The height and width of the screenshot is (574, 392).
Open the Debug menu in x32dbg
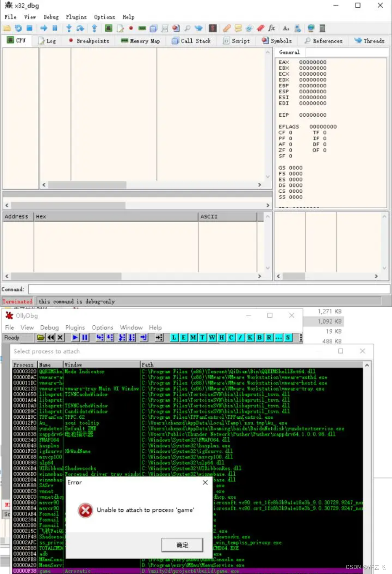point(51,17)
